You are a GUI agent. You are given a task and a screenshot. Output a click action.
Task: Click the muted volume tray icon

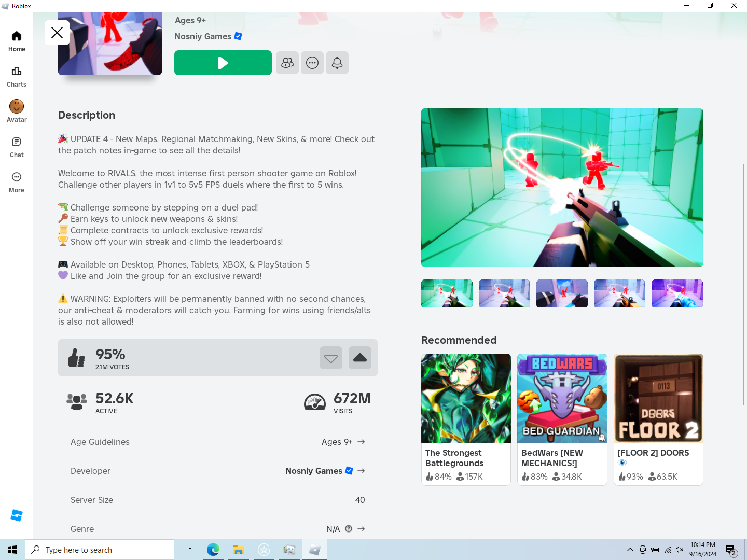coord(680,550)
